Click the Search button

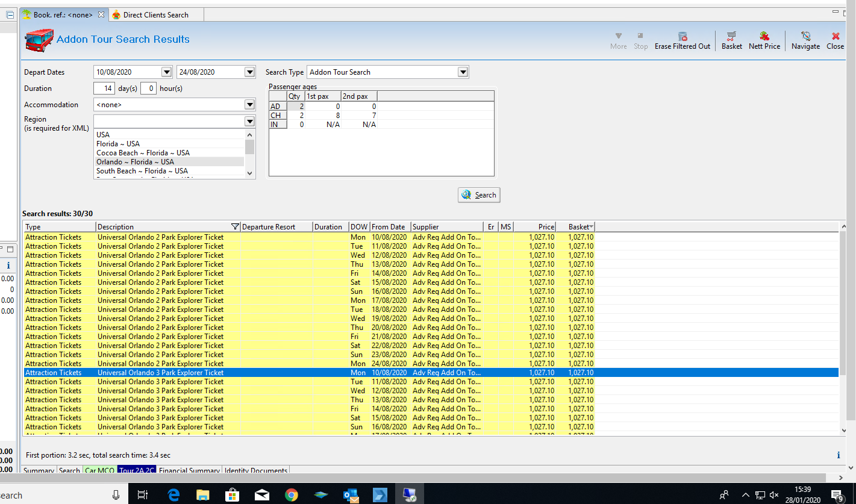point(479,195)
